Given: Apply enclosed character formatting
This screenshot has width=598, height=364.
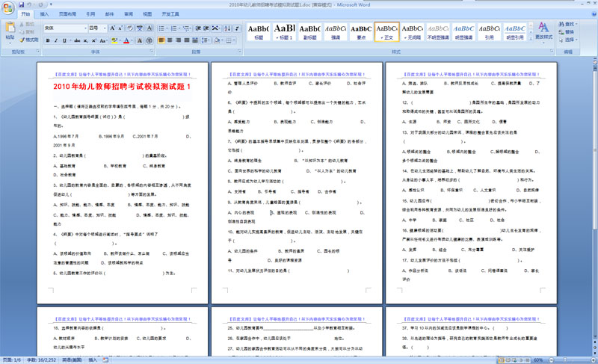Looking at the screenshot, I should click(149, 40).
